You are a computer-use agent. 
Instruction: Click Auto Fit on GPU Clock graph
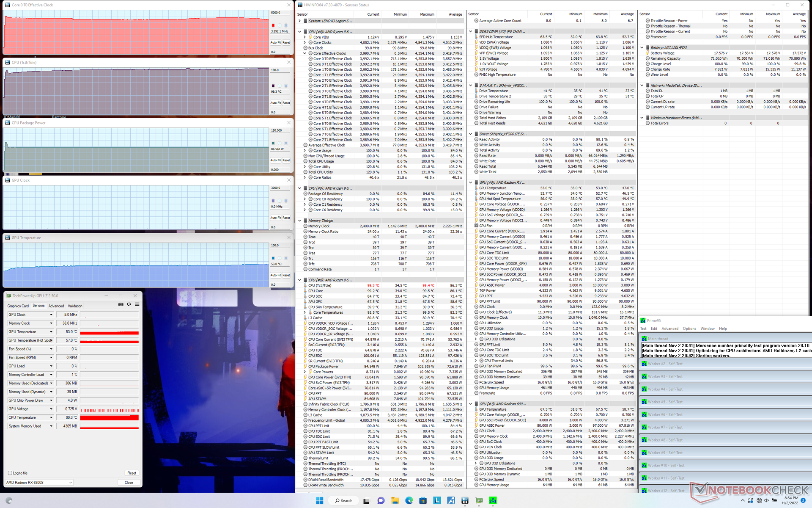tap(275, 218)
